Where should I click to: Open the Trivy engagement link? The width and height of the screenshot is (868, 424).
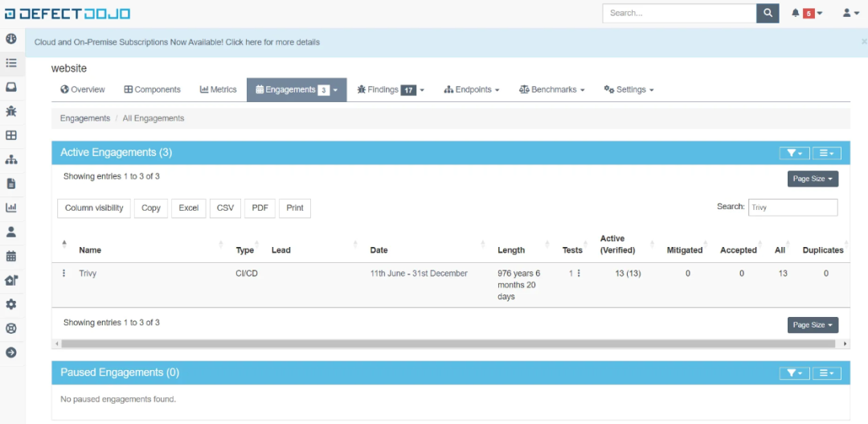coord(88,274)
